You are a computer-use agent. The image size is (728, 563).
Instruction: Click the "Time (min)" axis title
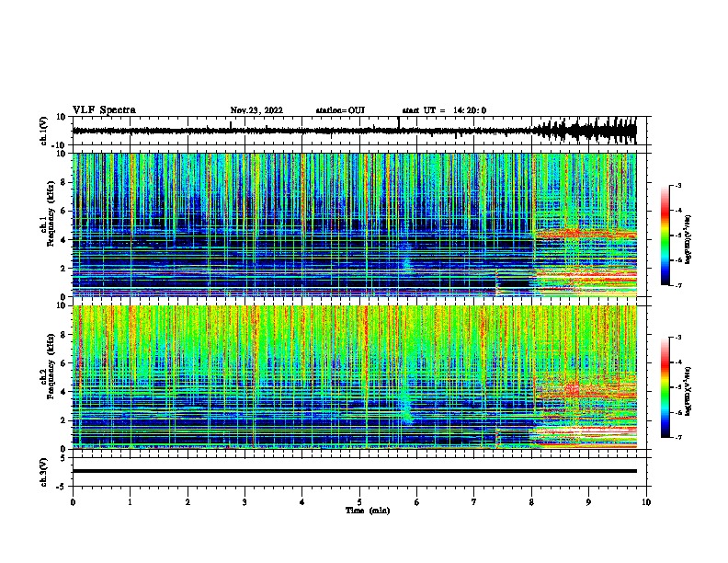coord(368,511)
